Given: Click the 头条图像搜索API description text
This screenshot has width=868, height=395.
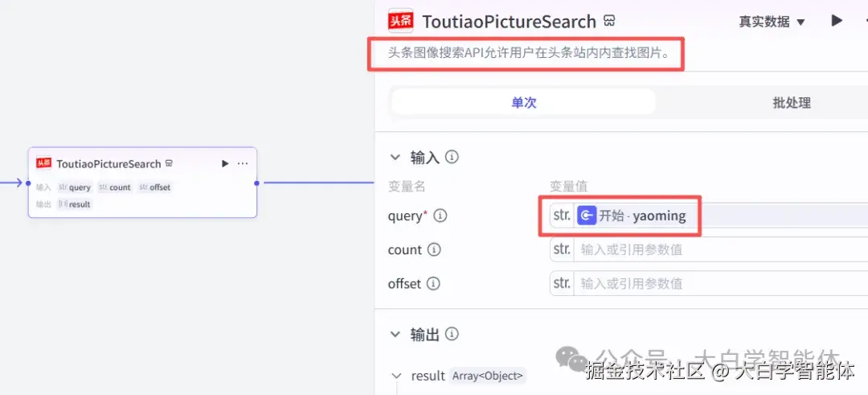Looking at the screenshot, I should [x=529, y=54].
